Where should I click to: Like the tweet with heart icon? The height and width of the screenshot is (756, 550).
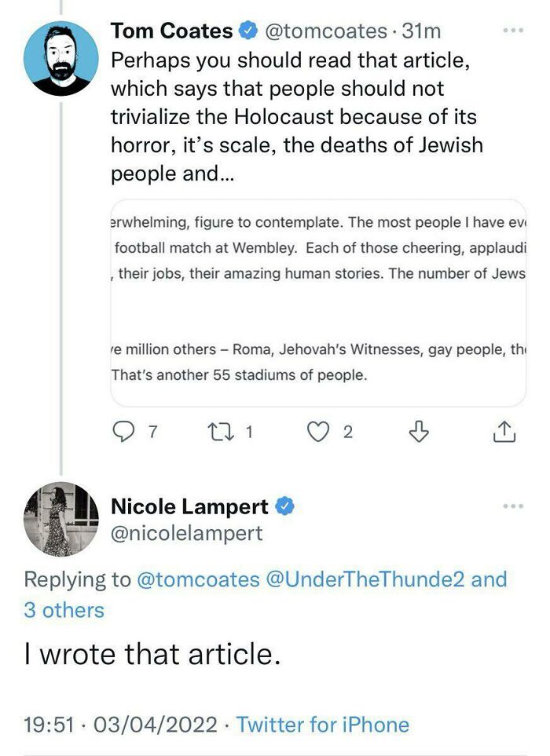point(317,431)
